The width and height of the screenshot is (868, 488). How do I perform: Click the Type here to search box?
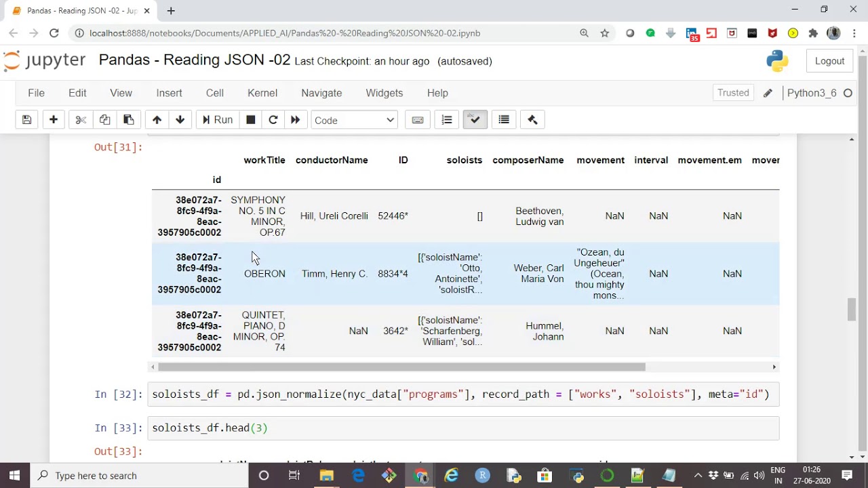pos(139,475)
